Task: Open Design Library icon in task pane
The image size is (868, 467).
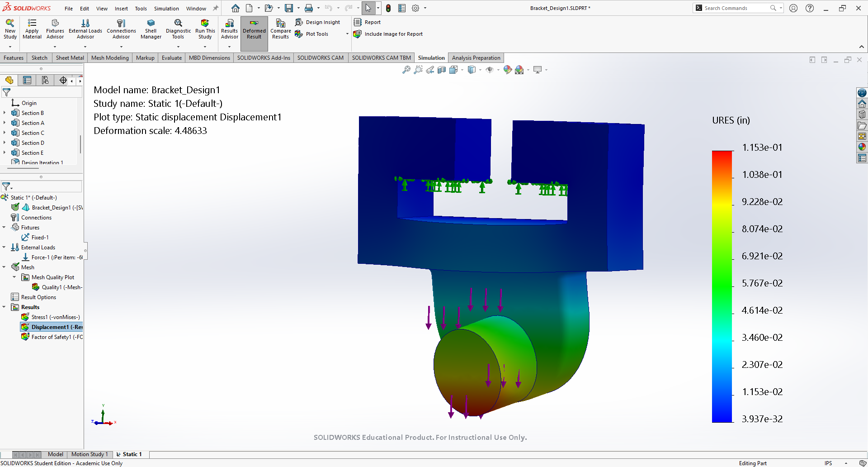Action: pos(862,114)
